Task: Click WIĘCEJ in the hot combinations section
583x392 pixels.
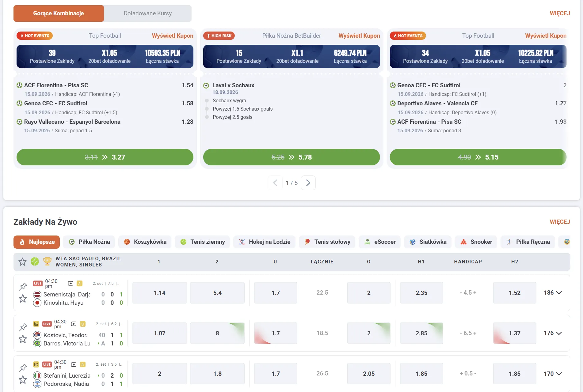Action: [x=560, y=13]
